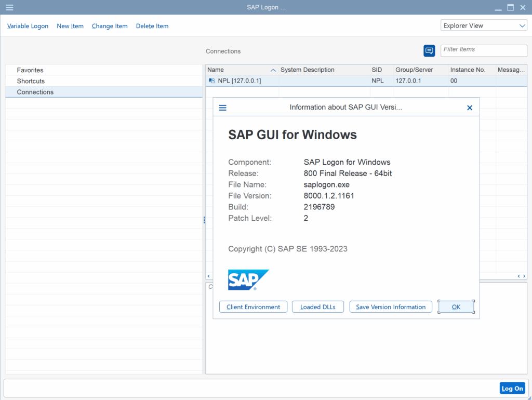Click the SAP Logon for Windows component text
Screen dimensions: 532x400
pos(347,162)
